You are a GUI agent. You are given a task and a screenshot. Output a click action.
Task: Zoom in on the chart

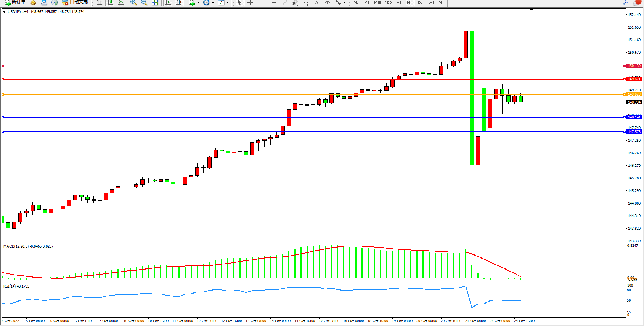133,3
